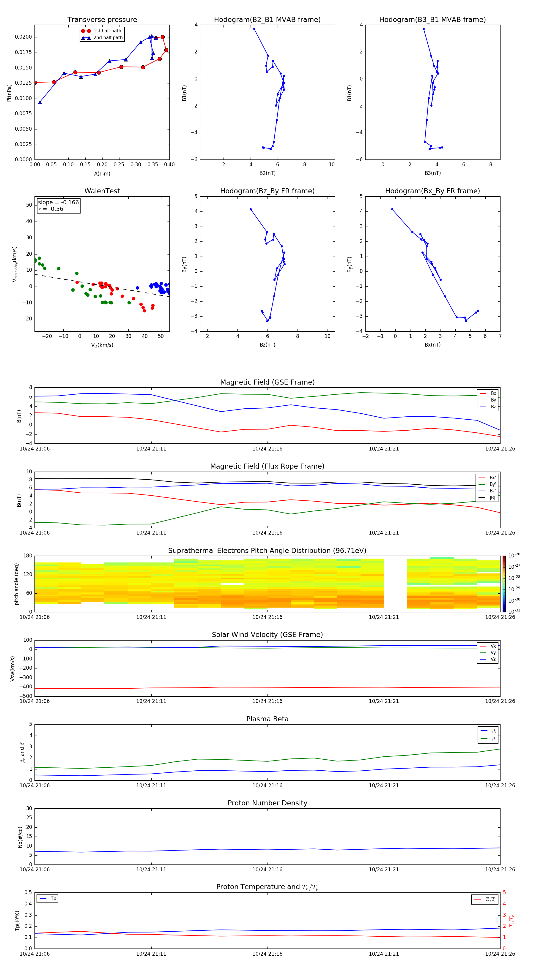Click the "Solar Wind Velocity (GSE Frame)" title

point(267,635)
